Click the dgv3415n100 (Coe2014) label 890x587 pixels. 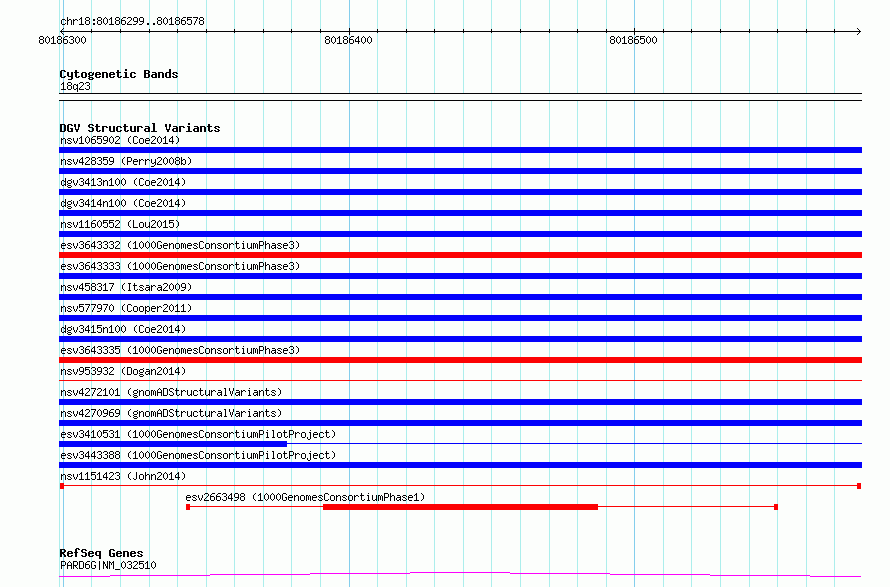[123, 329]
